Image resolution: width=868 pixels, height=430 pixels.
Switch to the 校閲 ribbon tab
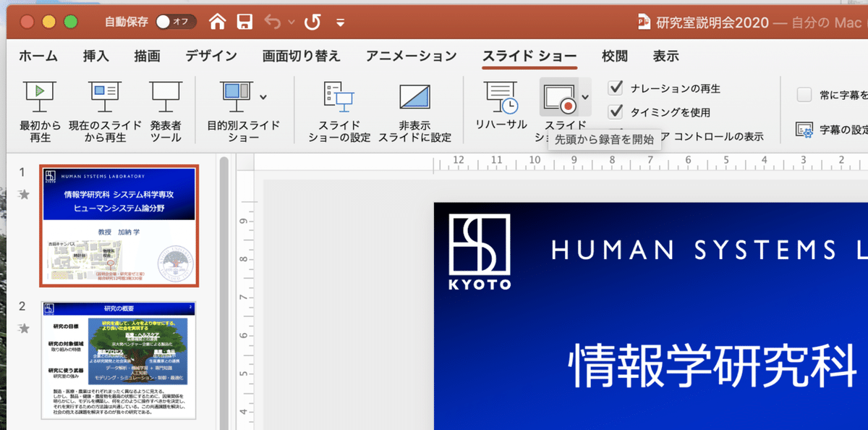614,54
